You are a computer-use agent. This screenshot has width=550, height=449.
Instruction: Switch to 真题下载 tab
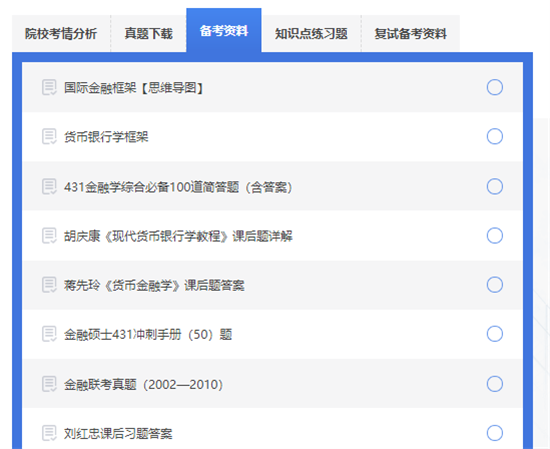148,34
